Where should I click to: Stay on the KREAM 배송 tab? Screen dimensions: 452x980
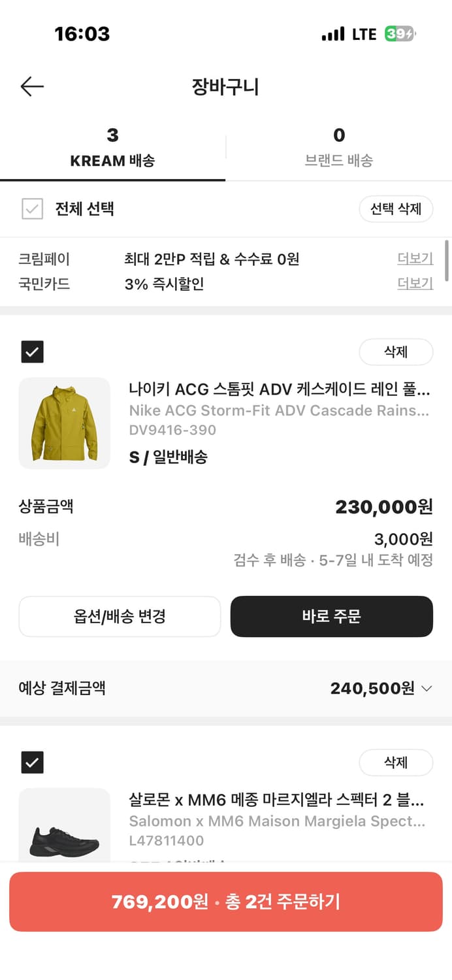(x=113, y=148)
